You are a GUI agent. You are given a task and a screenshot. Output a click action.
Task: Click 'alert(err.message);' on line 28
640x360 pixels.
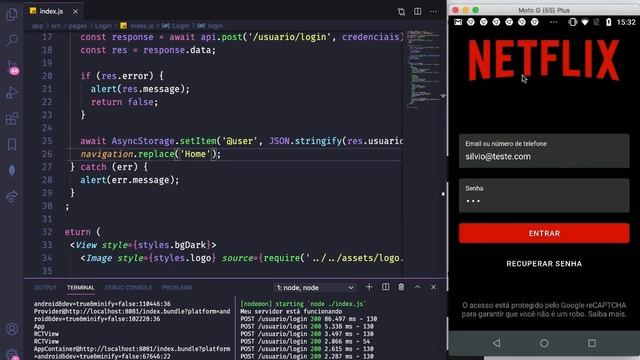pyautogui.click(x=129, y=180)
